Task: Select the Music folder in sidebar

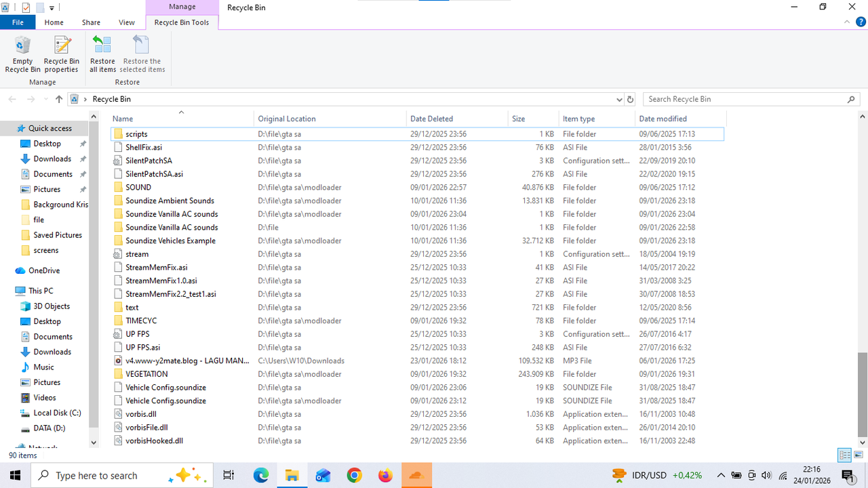Action: point(43,367)
